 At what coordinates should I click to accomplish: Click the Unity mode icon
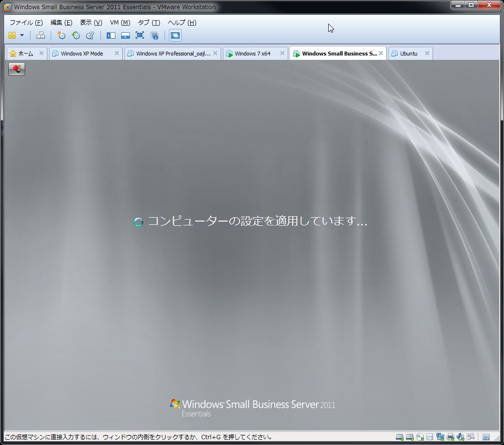154,35
